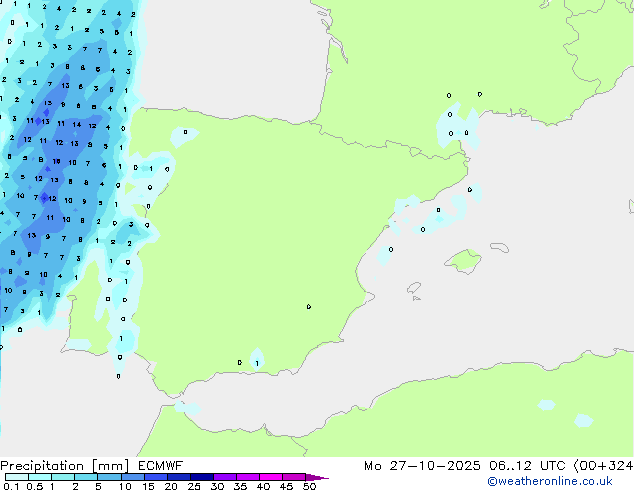634x490 pixels.
Task: Click the 25–30 mm dark blue legend swatch
Action: click(x=202, y=477)
